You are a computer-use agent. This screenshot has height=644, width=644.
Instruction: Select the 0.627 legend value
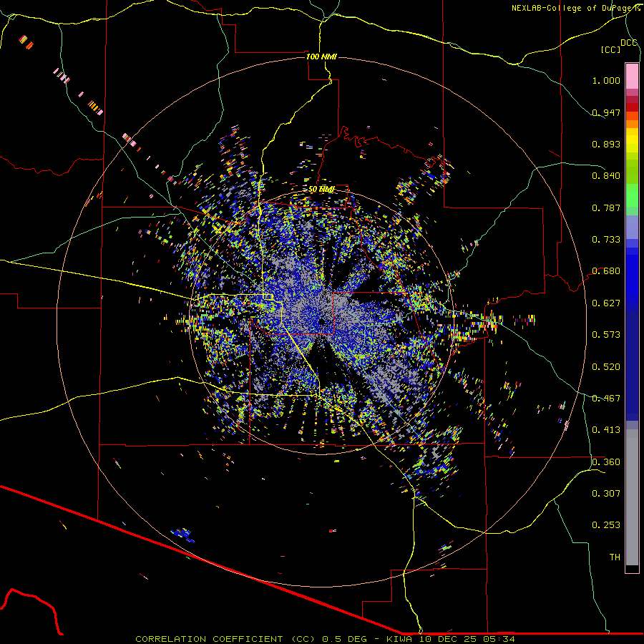[x=606, y=303]
